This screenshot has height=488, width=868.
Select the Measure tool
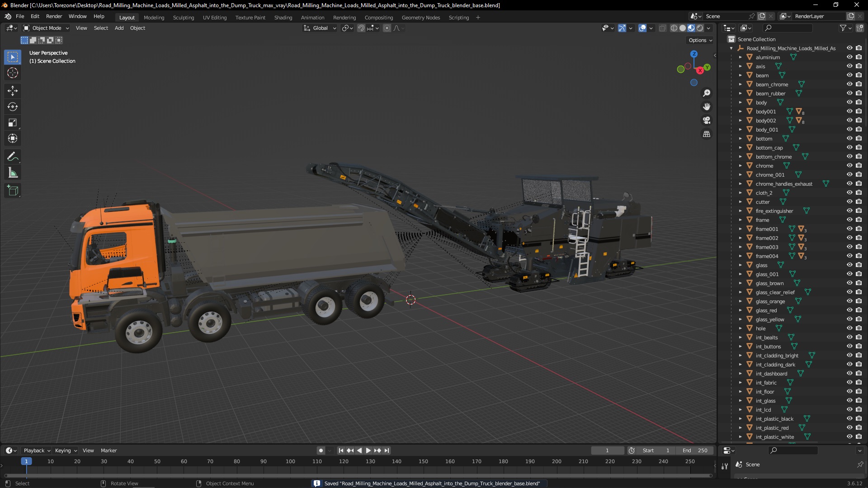[x=13, y=173]
